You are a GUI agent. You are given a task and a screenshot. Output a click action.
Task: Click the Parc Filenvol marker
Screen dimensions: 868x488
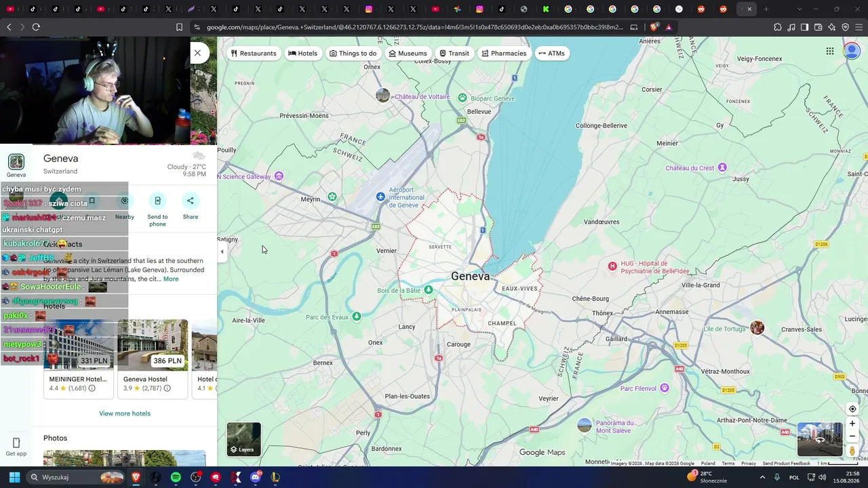[x=665, y=388]
